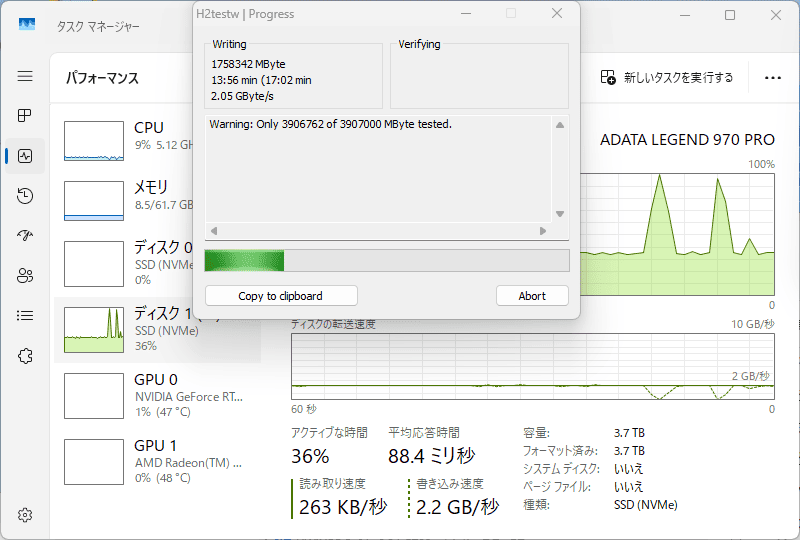Open Task Manager settings gear
The height and width of the screenshot is (540, 800).
[25, 515]
